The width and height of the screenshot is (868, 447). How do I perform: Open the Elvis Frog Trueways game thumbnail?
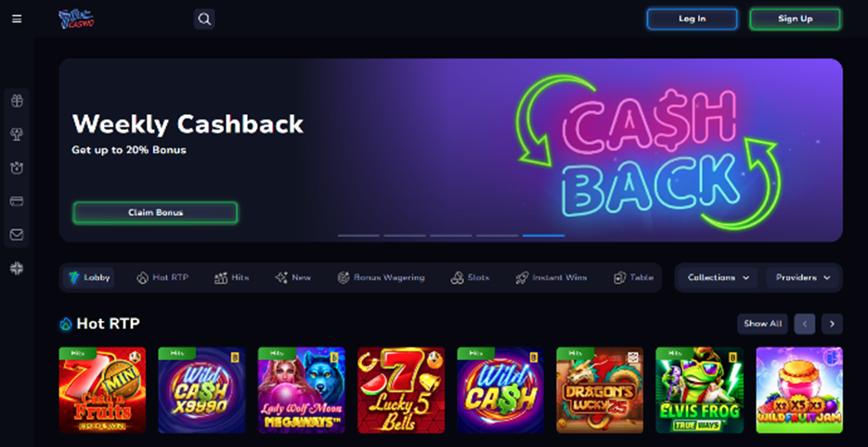pyautogui.click(x=699, y=390)
